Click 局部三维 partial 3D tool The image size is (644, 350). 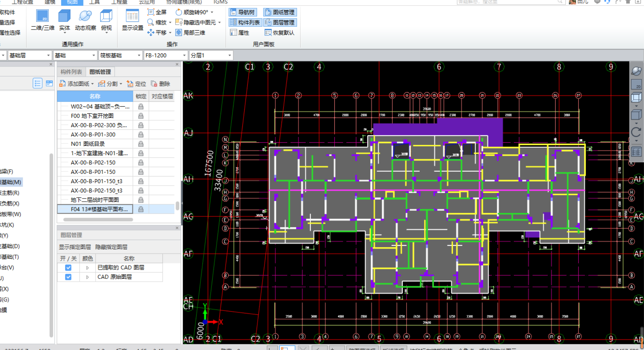190,33
